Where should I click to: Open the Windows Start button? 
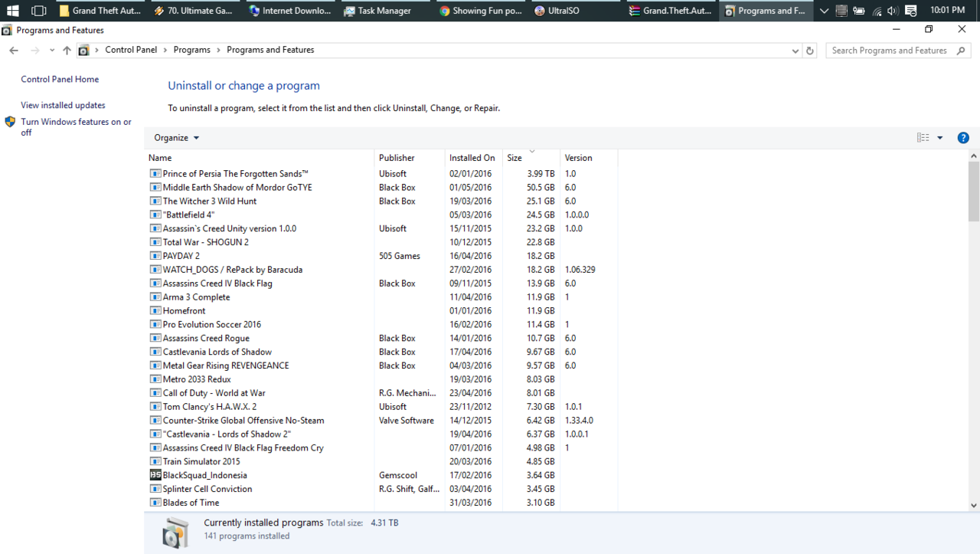point(12,11)
